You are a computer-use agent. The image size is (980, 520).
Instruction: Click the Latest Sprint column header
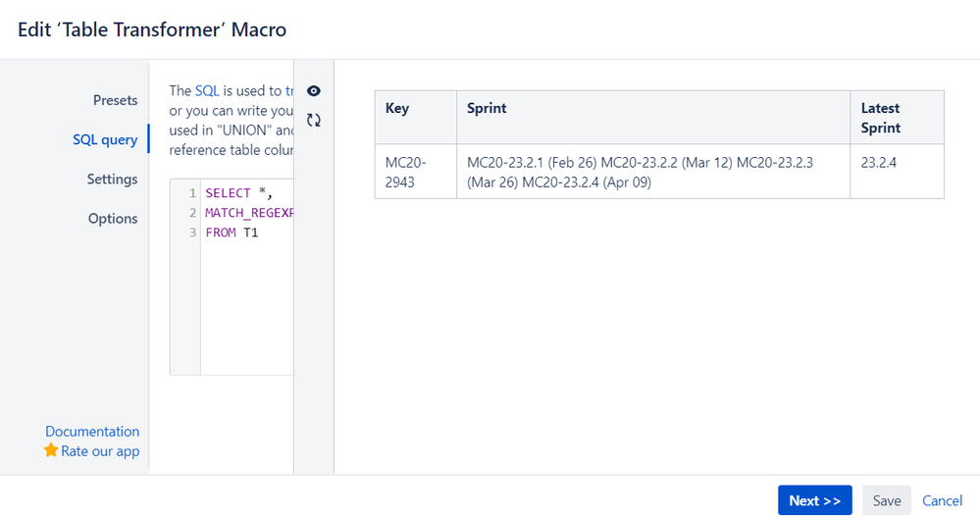pos(880,118)
